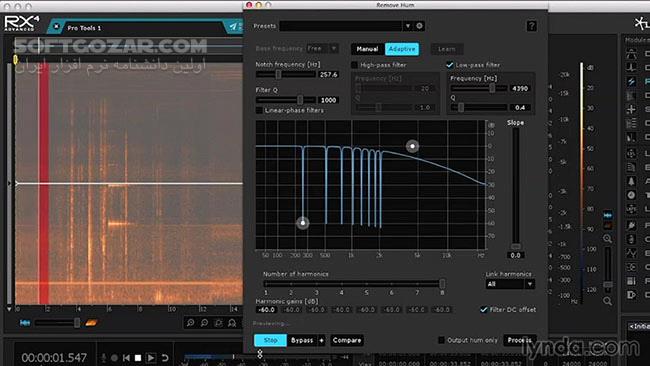Toggle the loop playback button
Screen dimensions: 650x366
[x=165, y=357]
